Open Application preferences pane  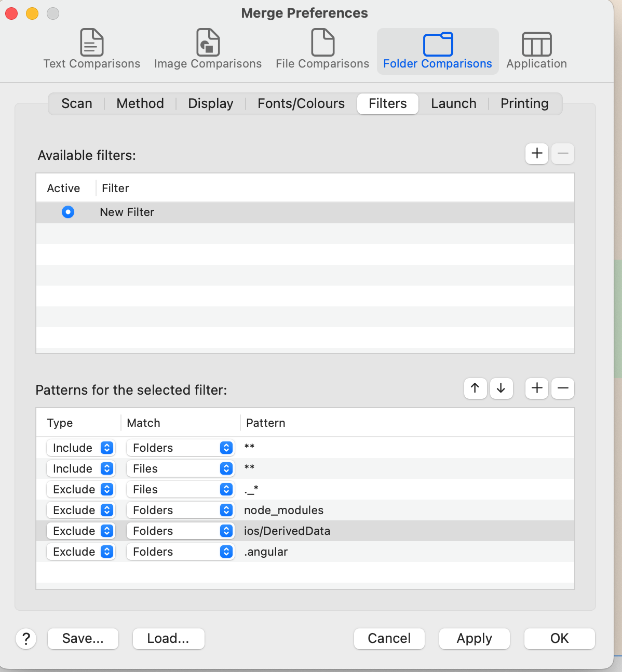tap(536, 49)
